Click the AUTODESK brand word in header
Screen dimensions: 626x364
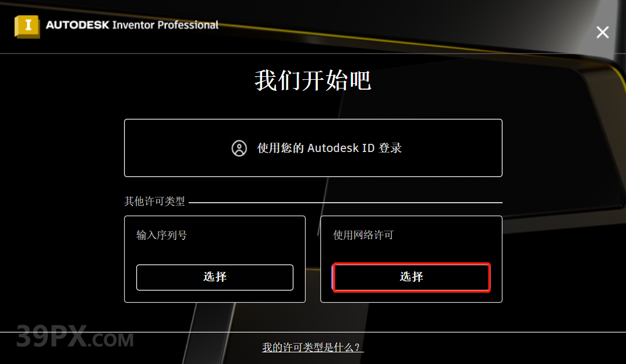(77, 25)
